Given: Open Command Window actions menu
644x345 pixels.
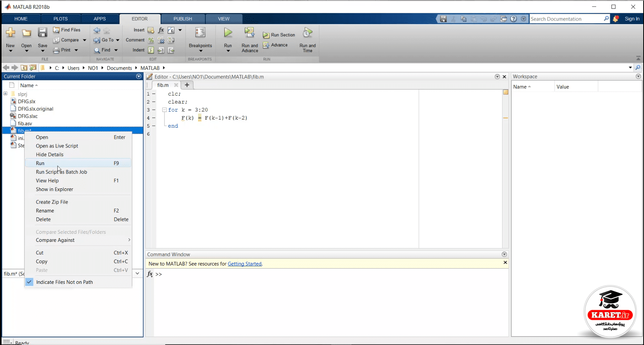Looking at the screenshot, I should click(504, 254).
